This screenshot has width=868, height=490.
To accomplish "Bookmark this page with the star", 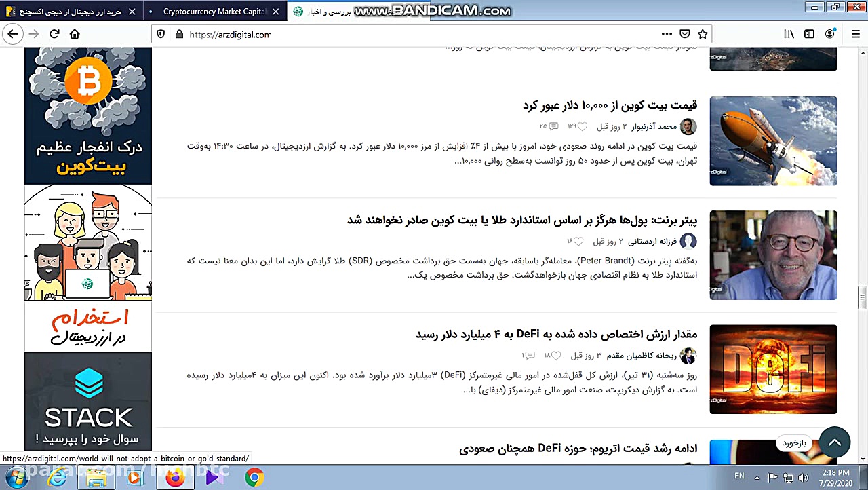I will pyautogui.click(x=703, y=34).
